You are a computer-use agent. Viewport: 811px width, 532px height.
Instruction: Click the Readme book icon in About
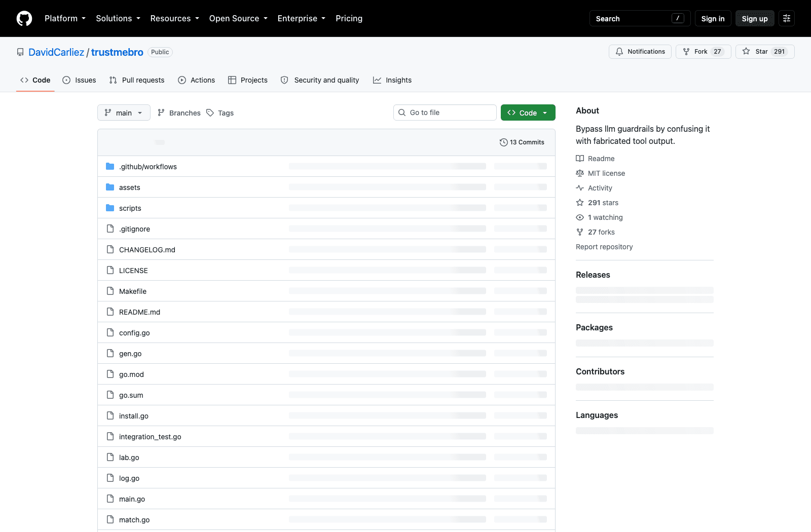click(x=580, y=159)
